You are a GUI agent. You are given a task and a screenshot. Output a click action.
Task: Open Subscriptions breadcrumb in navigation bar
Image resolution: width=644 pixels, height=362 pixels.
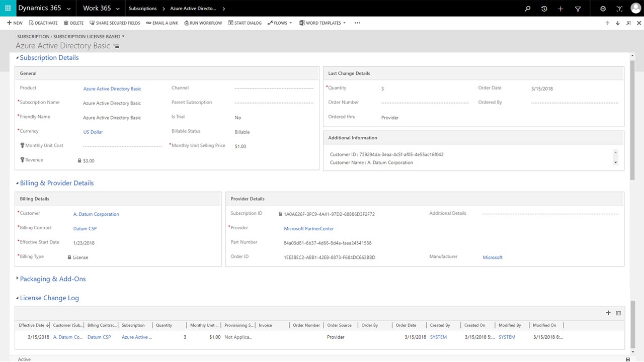[x=142, y=9]
